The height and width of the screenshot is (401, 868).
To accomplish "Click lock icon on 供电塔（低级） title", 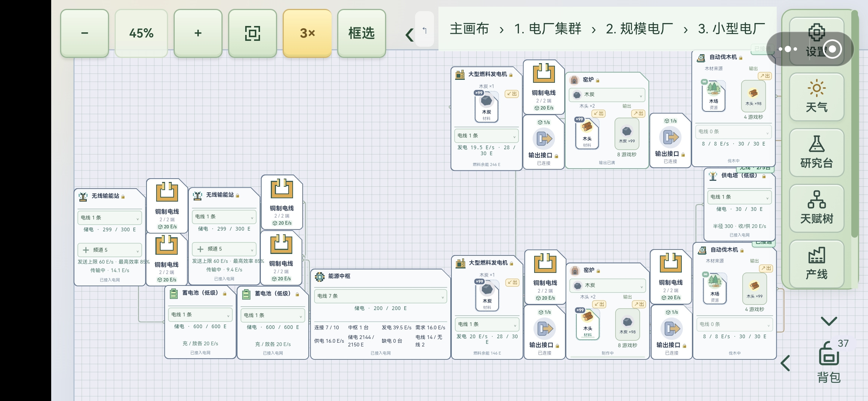I will tap(764, 176).
